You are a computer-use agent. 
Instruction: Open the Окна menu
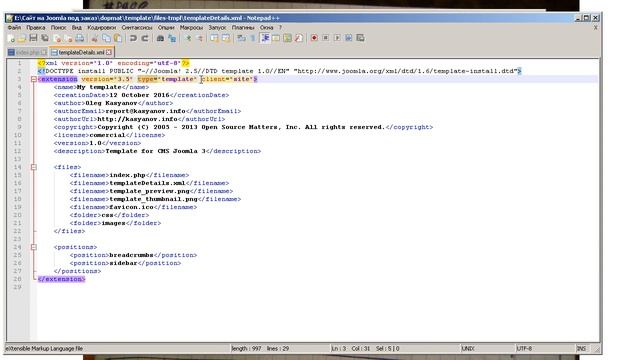point(267,28)
